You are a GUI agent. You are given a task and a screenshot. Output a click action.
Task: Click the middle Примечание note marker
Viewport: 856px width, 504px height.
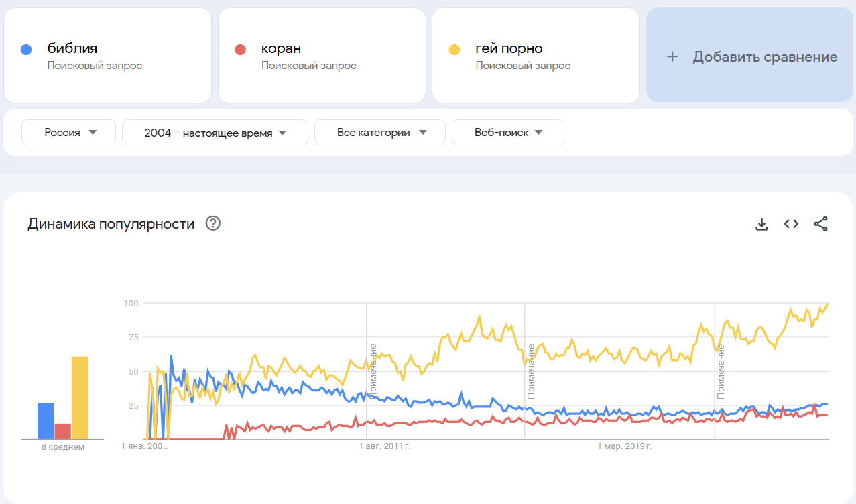tap(531, 371)
